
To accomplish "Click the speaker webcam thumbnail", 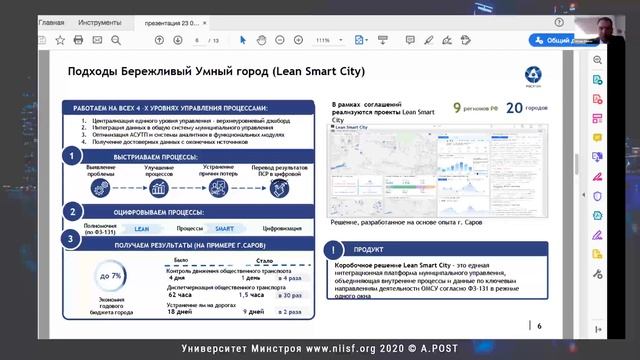I will click(600, 29).
